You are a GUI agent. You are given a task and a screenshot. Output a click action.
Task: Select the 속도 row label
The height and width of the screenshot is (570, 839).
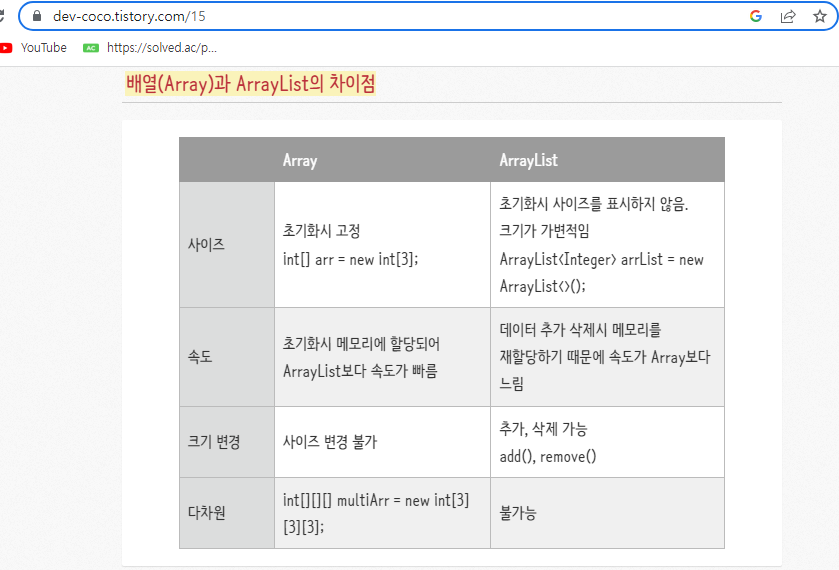coord(200,356)
